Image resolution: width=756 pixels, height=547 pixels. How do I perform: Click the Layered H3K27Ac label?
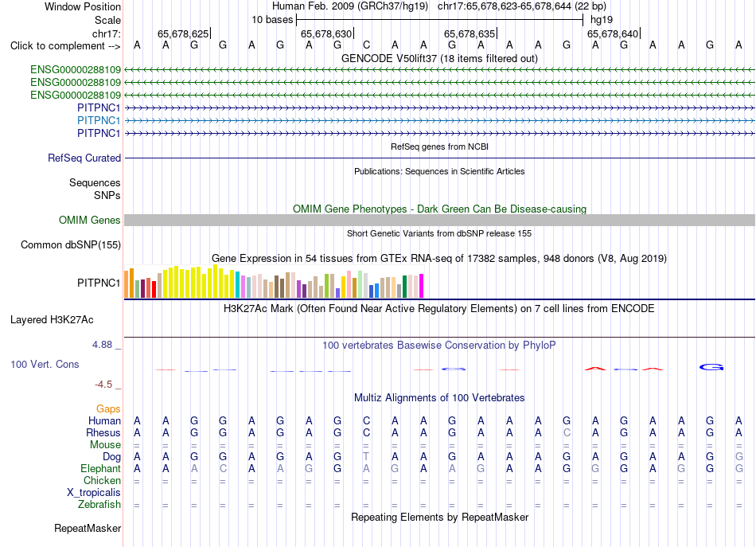tap(52, 320)
